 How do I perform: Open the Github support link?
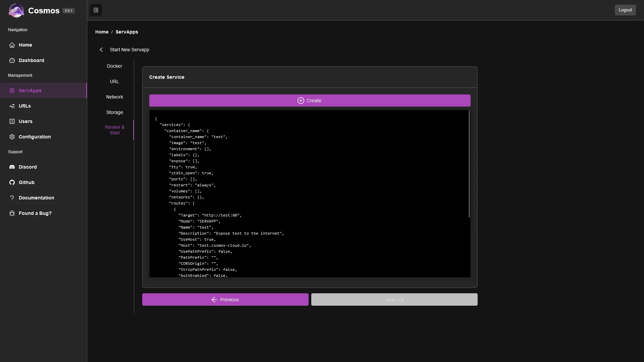pyautogui.click(x=43, y=182)
